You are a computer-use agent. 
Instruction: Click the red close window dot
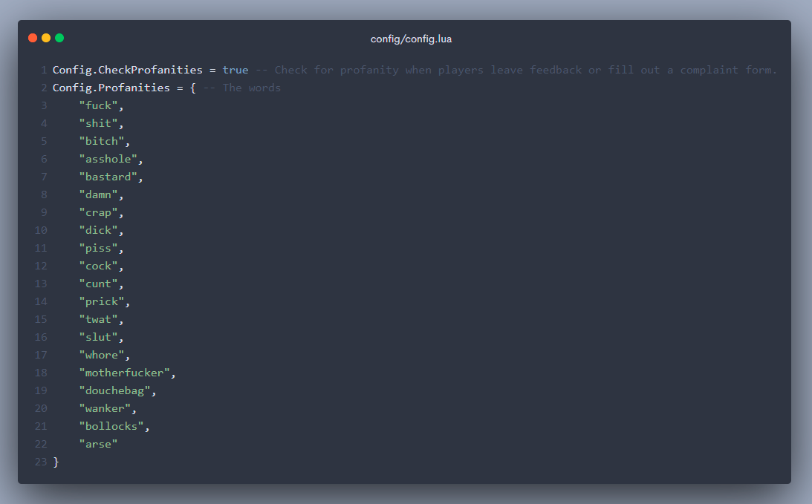pyautogui.click(x=33, y=38)
